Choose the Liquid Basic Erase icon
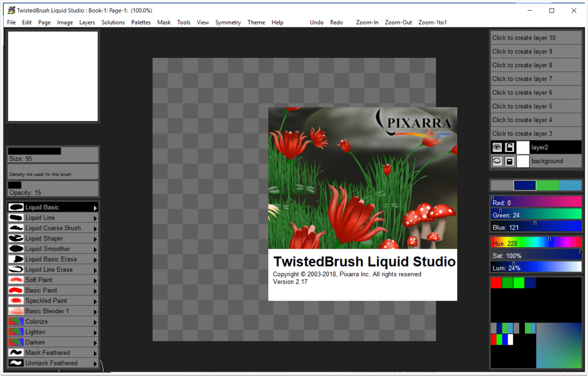 pos(16,259)
